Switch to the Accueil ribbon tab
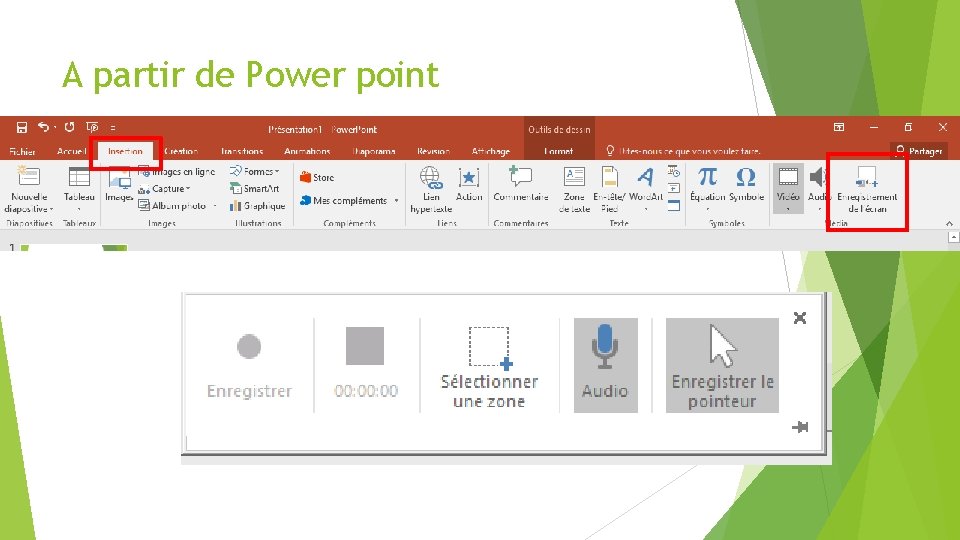The image size is (960, 540). point(71,151)
